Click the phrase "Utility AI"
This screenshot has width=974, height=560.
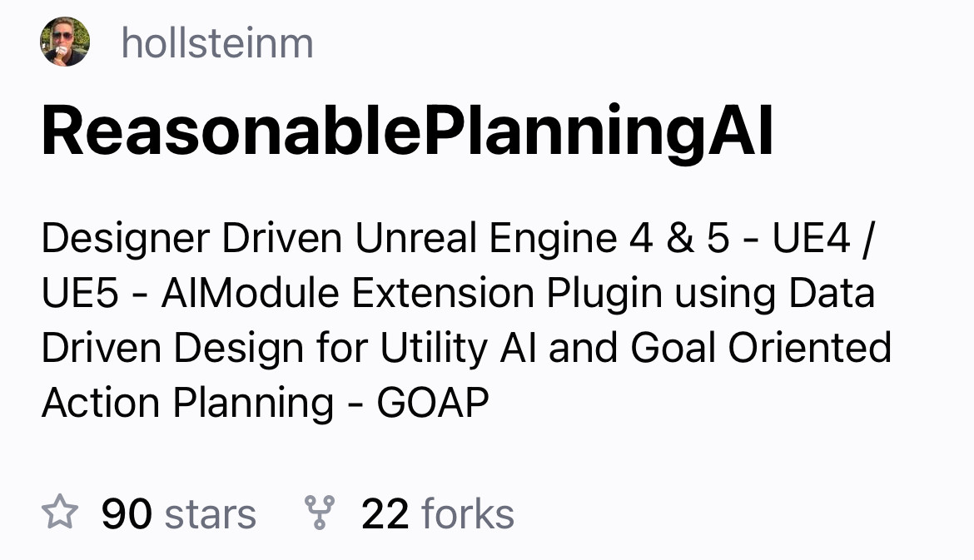(x=459, y=349)
